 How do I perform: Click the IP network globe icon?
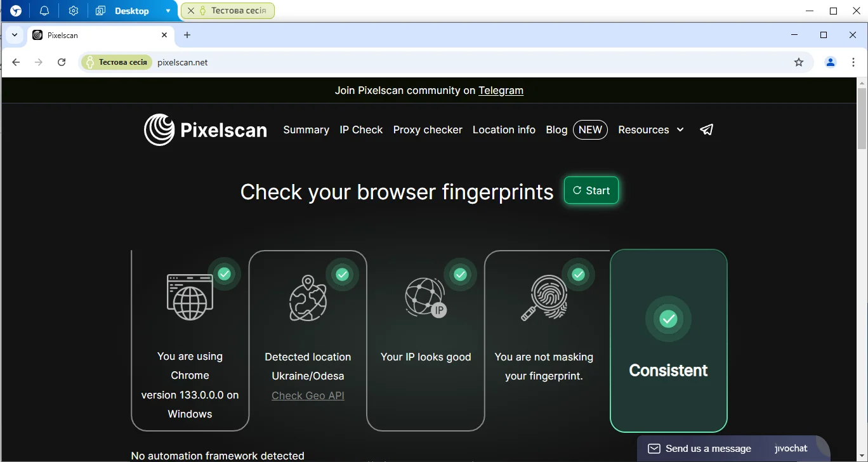[426, 298]
